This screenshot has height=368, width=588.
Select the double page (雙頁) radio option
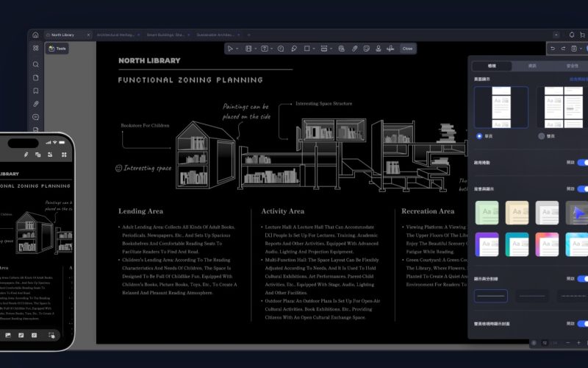pyautogui.click(x=542, y=136)
